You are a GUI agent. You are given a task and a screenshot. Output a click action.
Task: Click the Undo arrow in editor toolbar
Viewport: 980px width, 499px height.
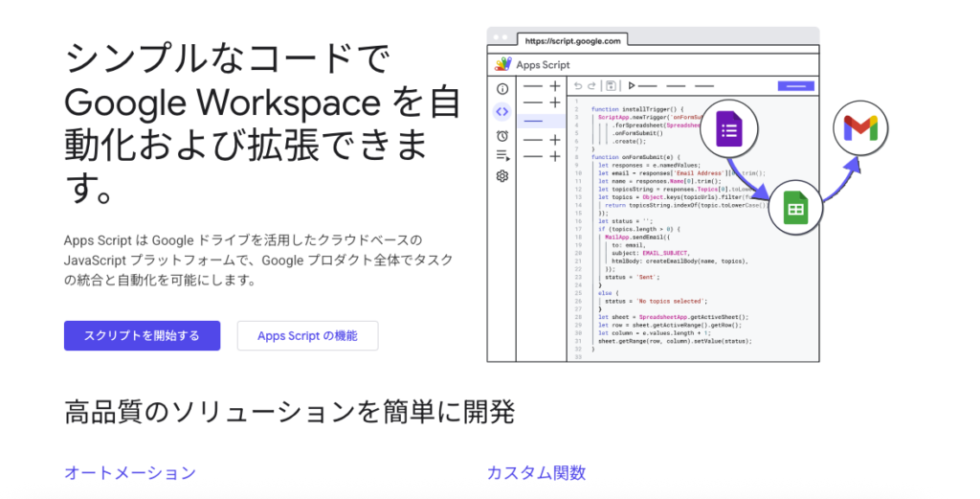click(x=578, y=86)
